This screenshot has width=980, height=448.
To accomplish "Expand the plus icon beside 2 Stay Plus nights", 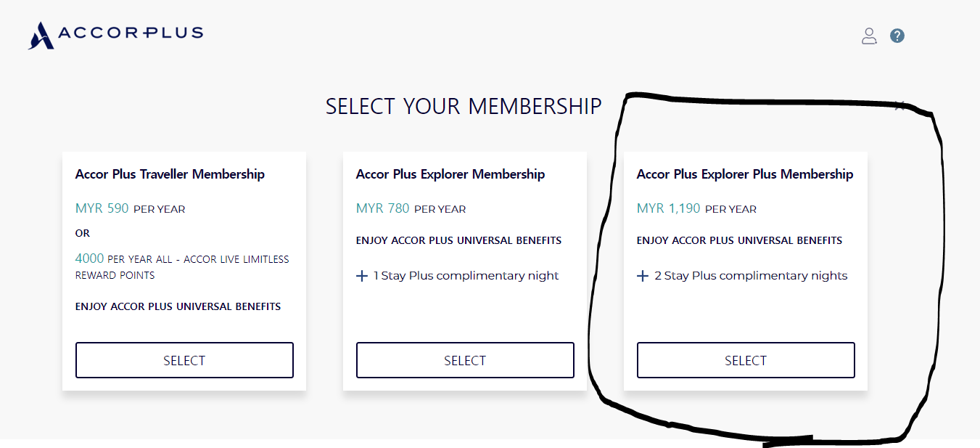I will coord(643,276).
